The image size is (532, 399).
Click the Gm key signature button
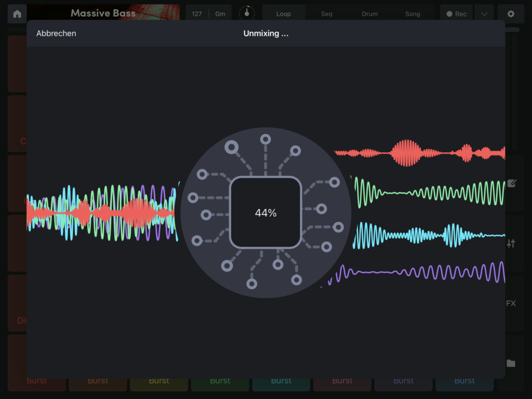point(220,14)
